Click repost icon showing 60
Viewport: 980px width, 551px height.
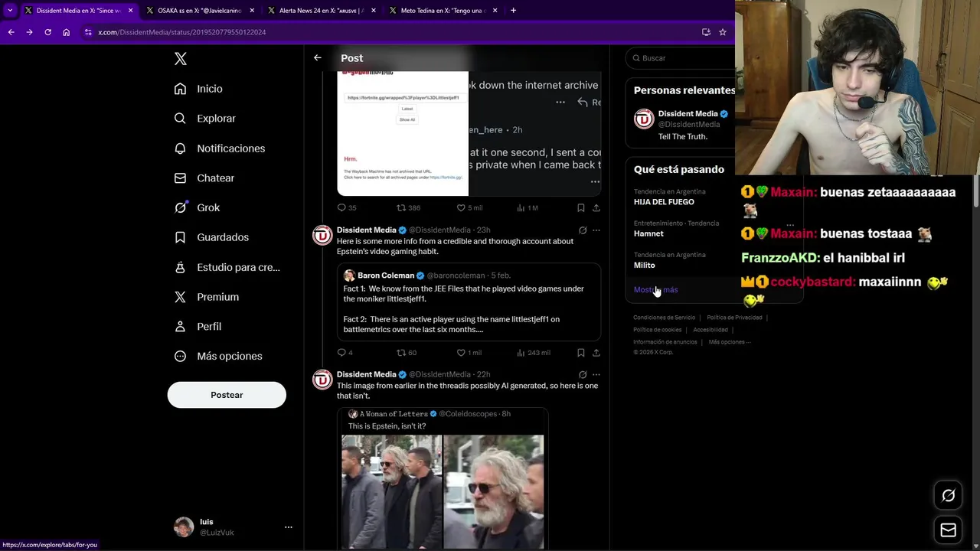(x=400, y=352)
